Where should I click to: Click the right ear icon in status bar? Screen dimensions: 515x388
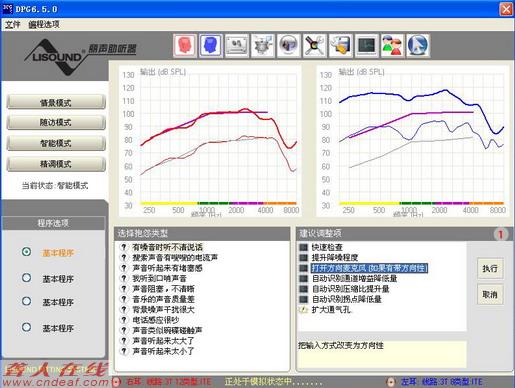(116, 382)
